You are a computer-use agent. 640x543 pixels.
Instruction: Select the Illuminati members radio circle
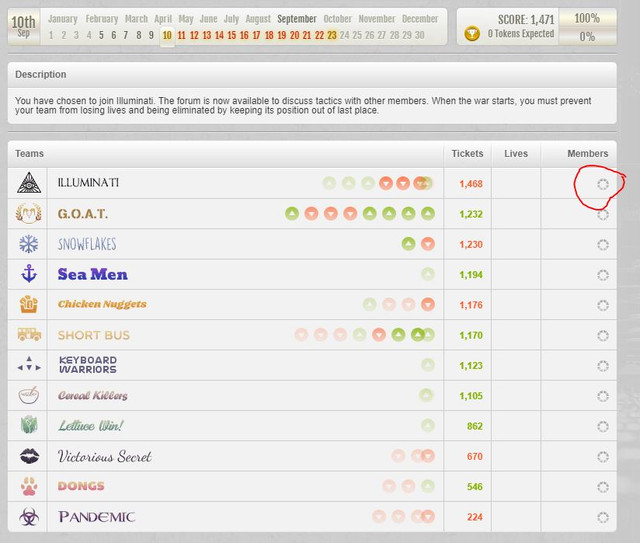(x=602, y=184)
